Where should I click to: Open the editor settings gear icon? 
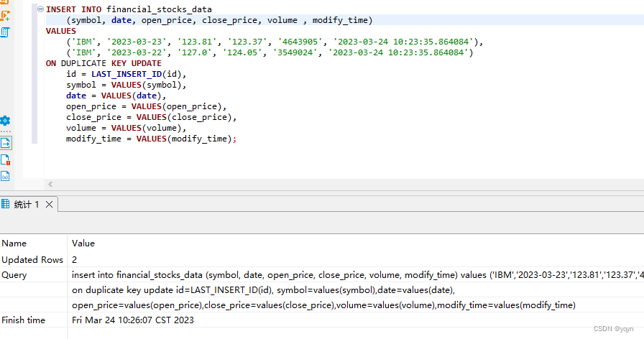point(5,120)
